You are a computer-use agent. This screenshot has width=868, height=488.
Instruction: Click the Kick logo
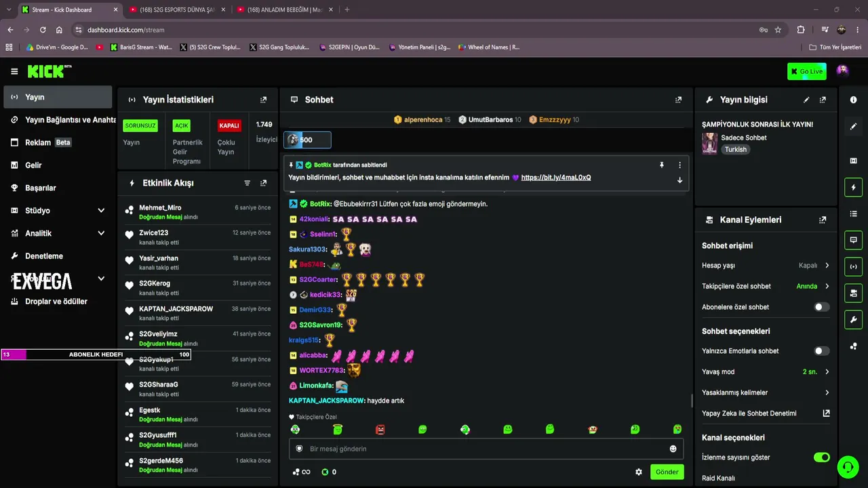tap(49, 71)
